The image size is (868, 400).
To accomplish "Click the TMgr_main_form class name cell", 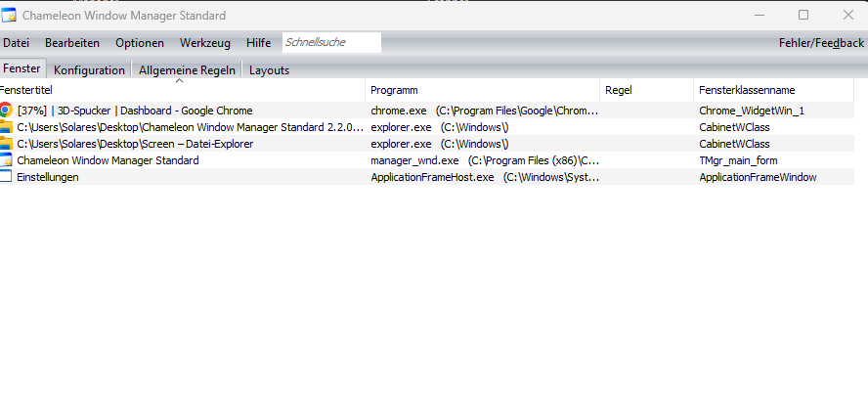I will coord(738,160).
